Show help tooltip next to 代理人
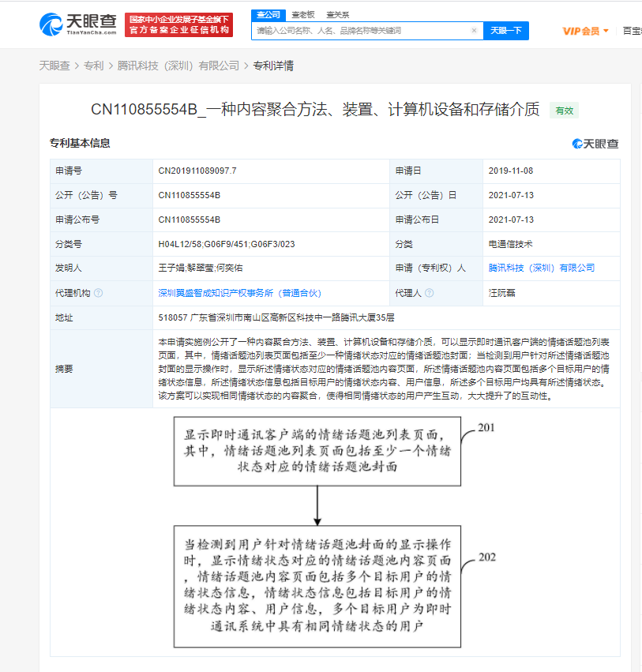 pyautogui.click(x=429, y=293)
